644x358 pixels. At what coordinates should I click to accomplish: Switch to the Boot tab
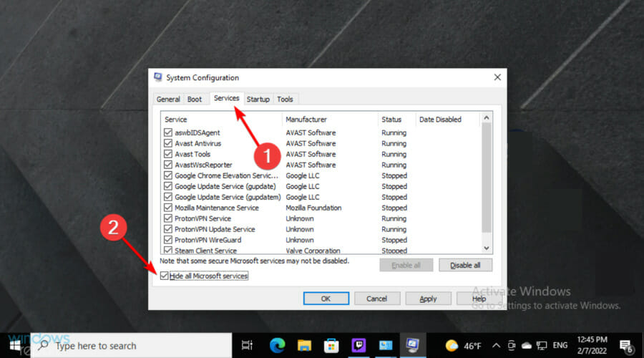pyautogui.click(x=194, y=99)
